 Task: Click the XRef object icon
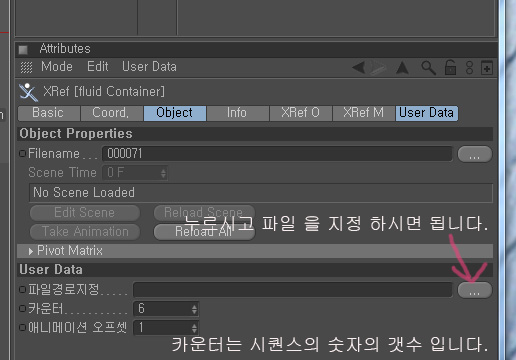[x=28, y=92]
